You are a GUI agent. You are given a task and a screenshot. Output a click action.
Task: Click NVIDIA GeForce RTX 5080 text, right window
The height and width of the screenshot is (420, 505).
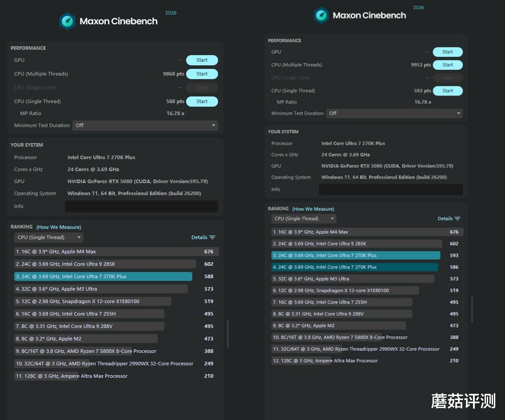point(387,166)
